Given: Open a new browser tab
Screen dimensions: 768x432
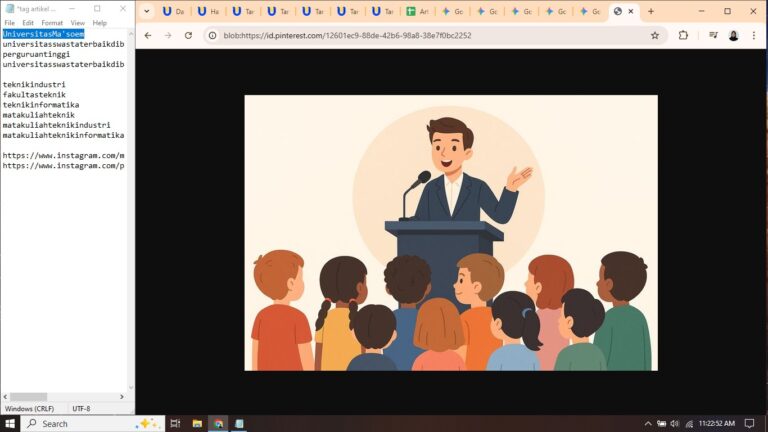Looking at the screenshot, I should [651, 11].
